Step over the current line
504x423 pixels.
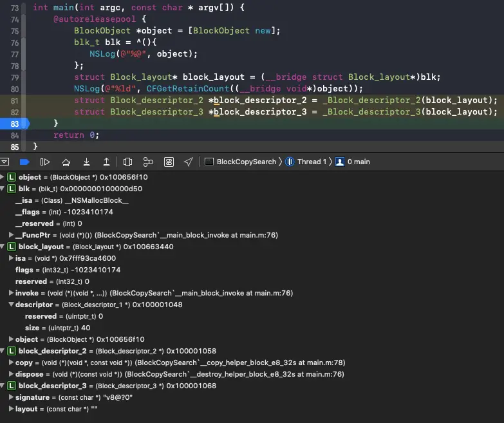tap(66, 162)
